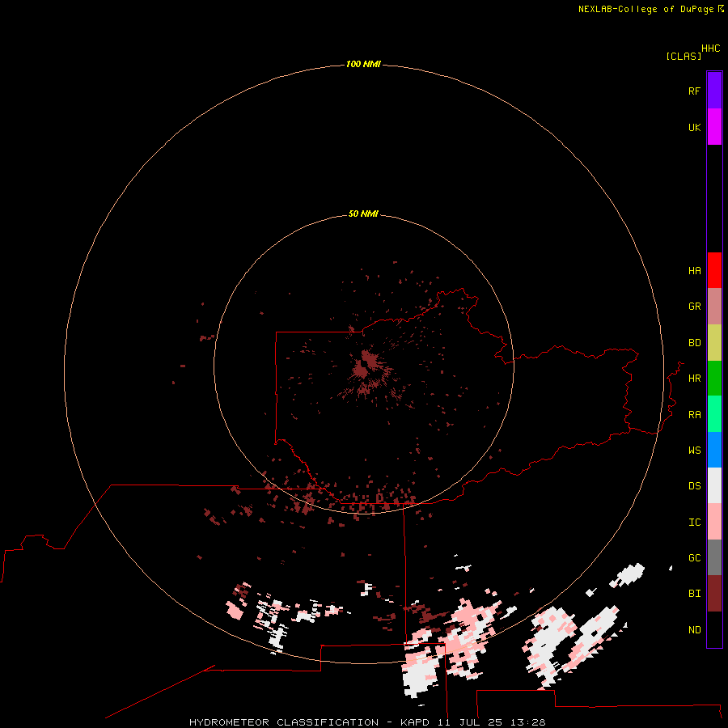The height and width of the screenshot is (728, 728).
Task: Click the ND legend label
Action: pyautogui.click(x=694, y=630)
